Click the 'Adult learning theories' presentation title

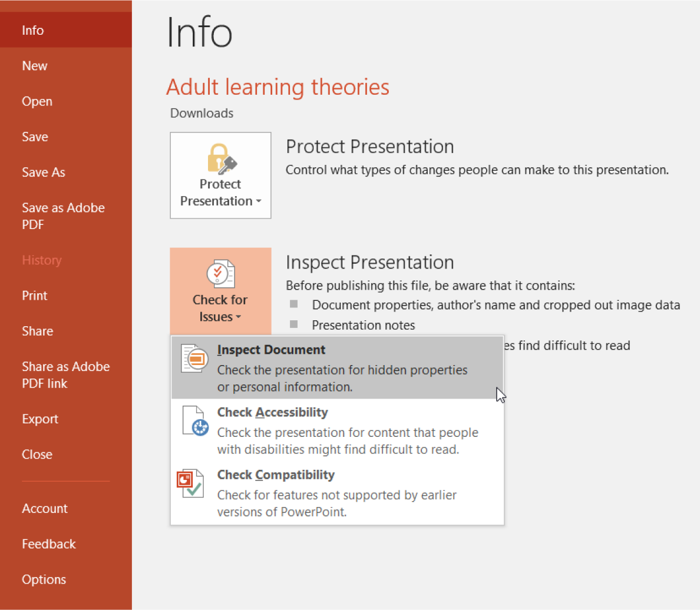tap(278, 87)
